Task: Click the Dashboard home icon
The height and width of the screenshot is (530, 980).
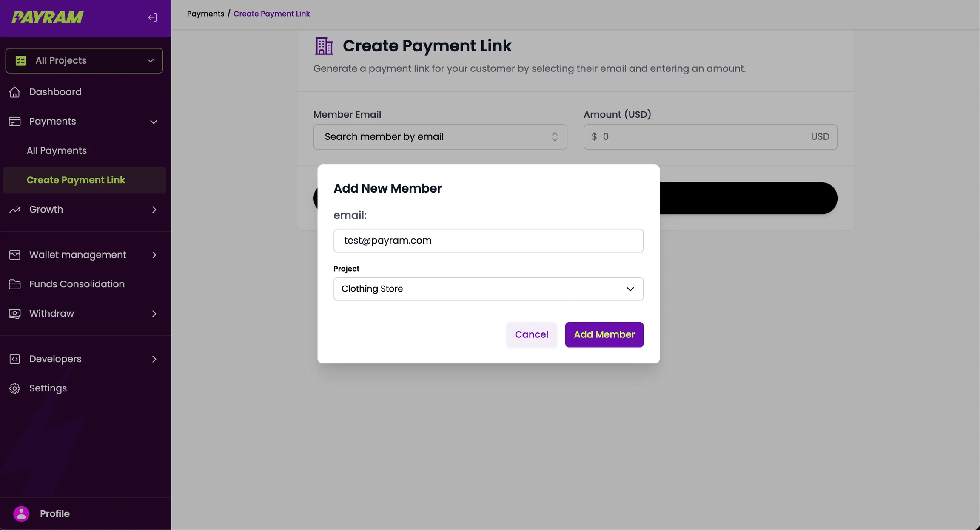Action: tap(15, 92)
